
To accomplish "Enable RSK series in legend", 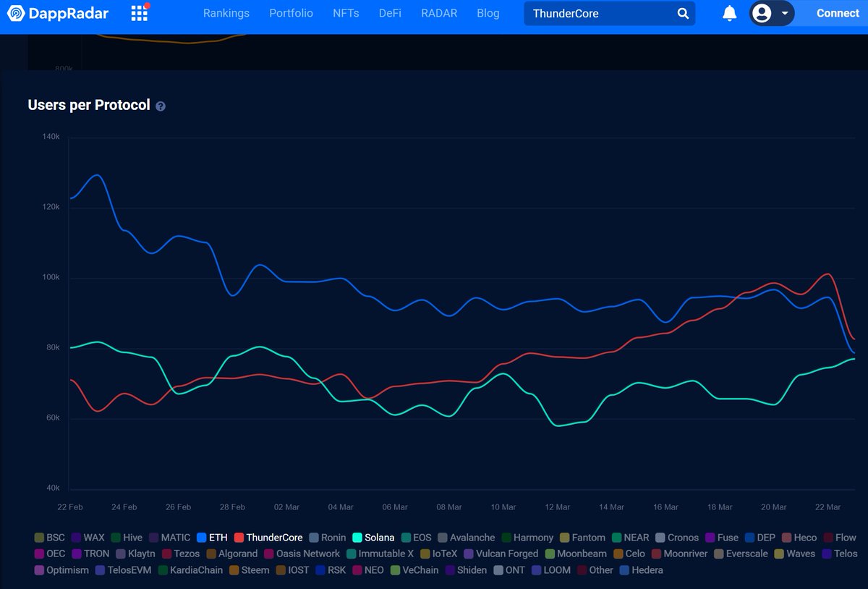I will (x=331, y=570).
